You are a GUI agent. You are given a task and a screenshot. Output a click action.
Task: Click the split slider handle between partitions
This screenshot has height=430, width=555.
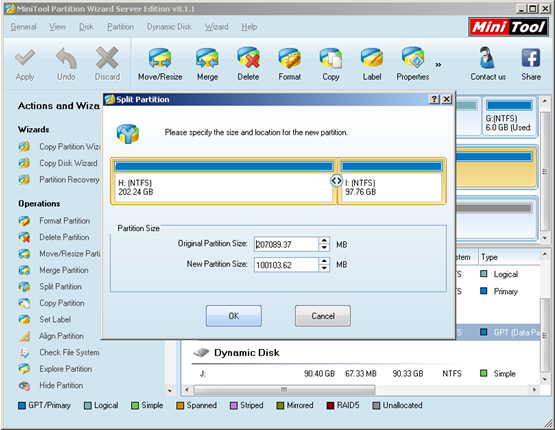(x=336, y=181)
